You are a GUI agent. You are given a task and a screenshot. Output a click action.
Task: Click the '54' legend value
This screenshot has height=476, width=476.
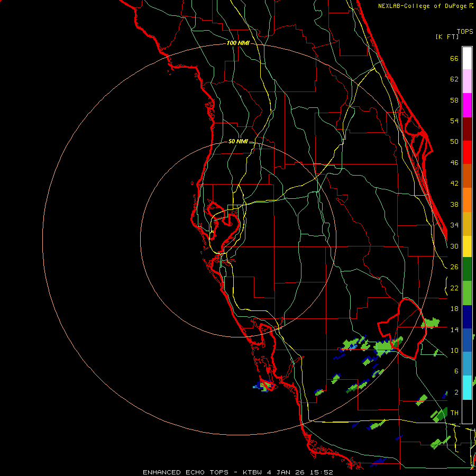pyautogui.click(x=454, y=121)
